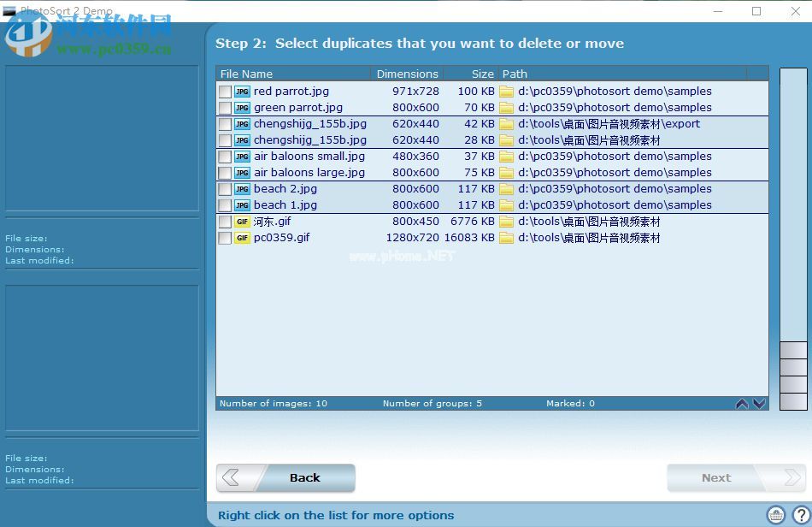Click the JPG icon beside air baloons small.jpg
This screenshot has width=812, height=527.
click(x=242, y=157)
